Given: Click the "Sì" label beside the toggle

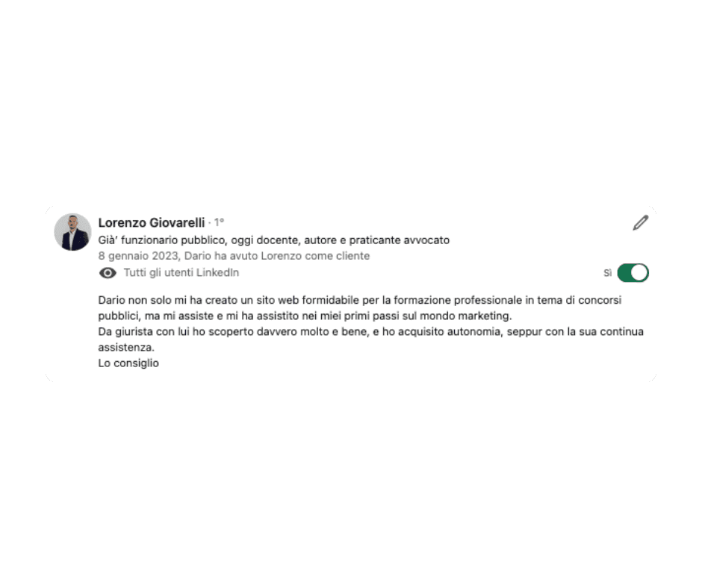Looking at the screenshot, I should click(x=608, y=273).
